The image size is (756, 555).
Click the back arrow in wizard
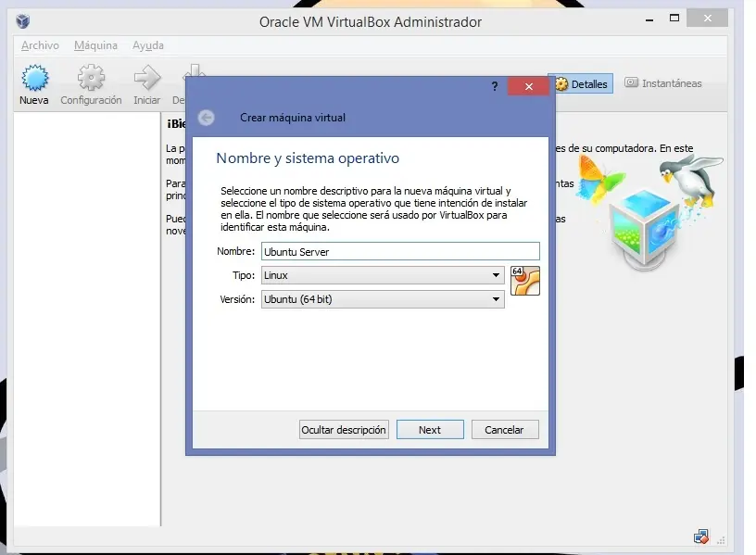207,118
